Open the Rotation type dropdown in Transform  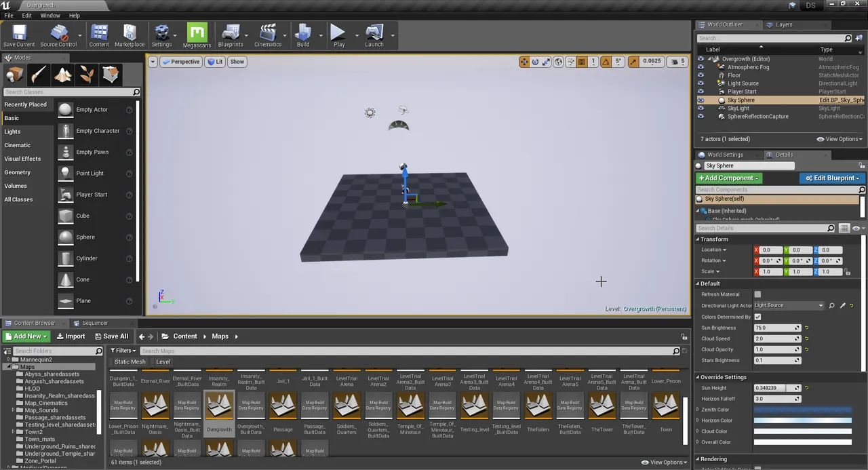713,260
